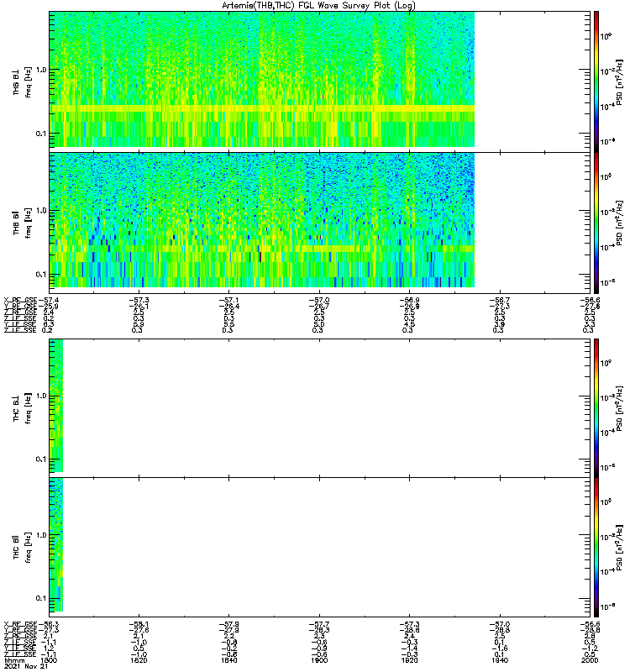Click the '2000' time axis label
This screenshot has height=672, width=630.
pos(590,660)
